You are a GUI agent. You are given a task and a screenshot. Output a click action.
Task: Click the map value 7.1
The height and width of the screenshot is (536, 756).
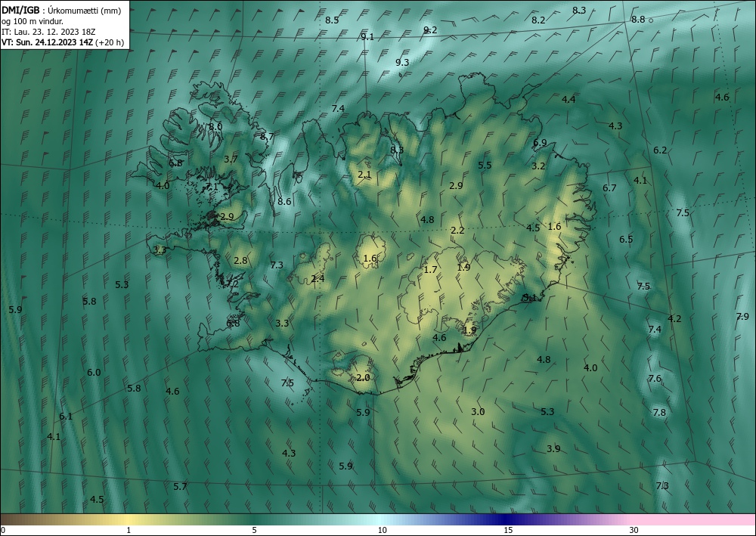tap(212, 187)
